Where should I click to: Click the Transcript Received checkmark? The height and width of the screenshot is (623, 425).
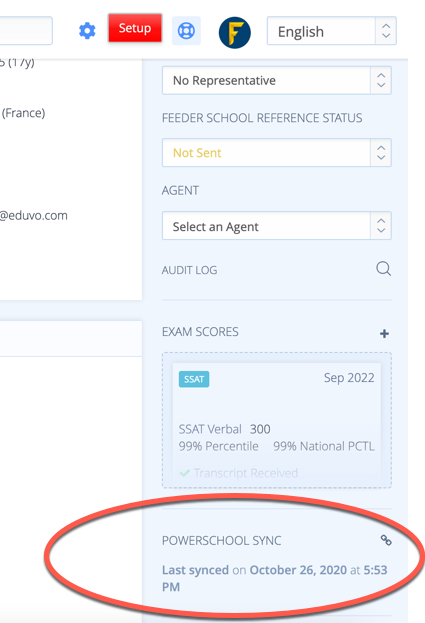coord(185,473)
